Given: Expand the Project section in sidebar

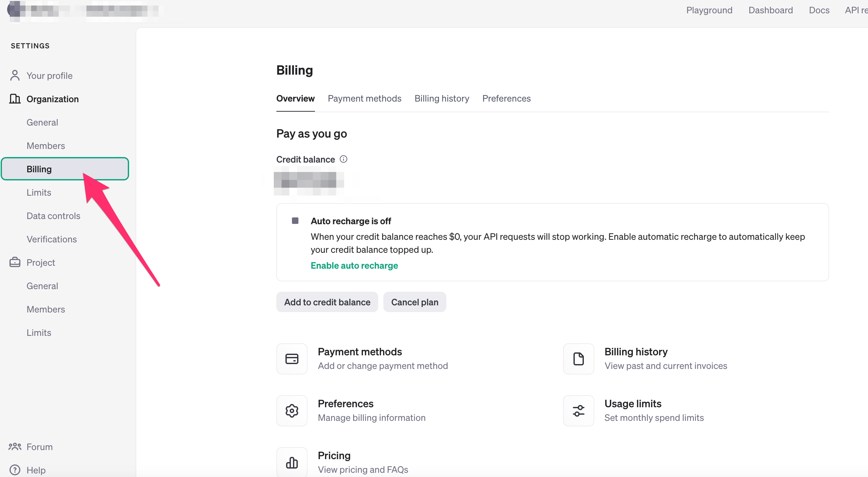Looking at the screenshot, I should point(41,263).
